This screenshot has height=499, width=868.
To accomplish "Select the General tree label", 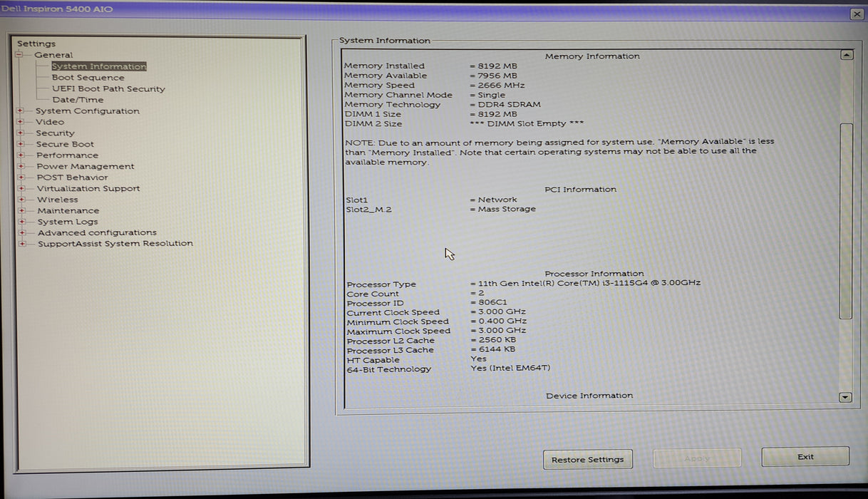I will (53, 55).
